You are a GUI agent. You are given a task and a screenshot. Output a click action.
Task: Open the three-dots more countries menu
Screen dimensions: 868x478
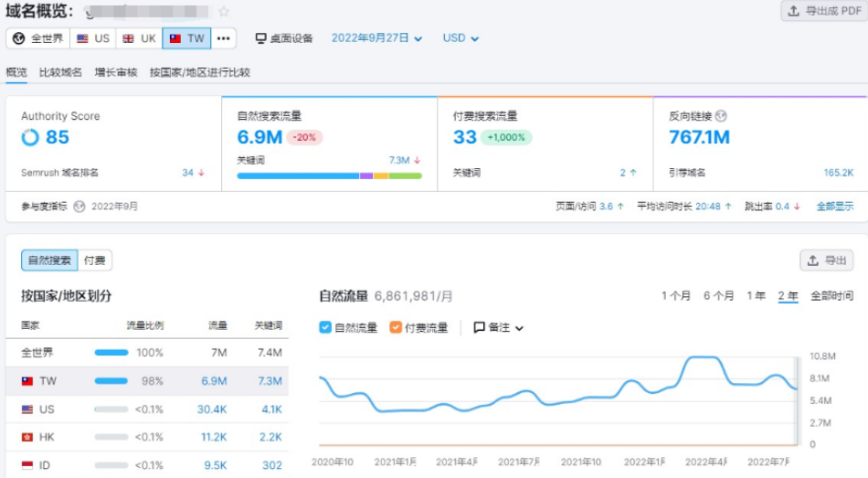coord(224,38)
